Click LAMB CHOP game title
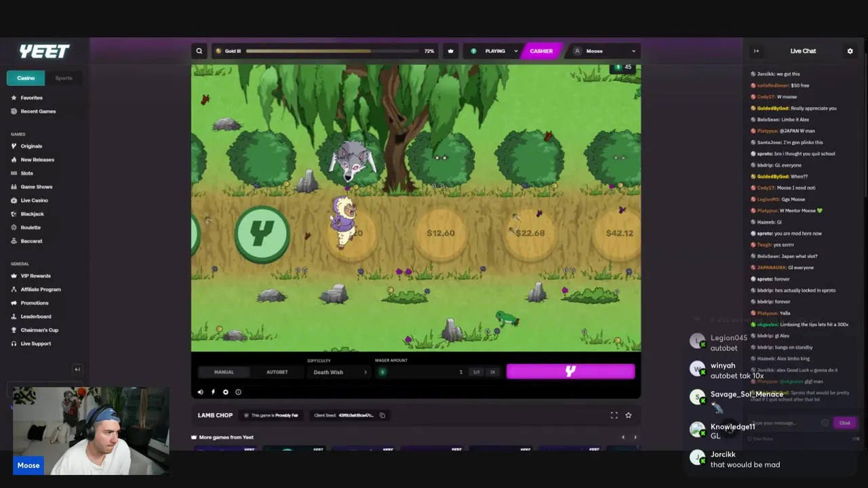 pos(215,415)
